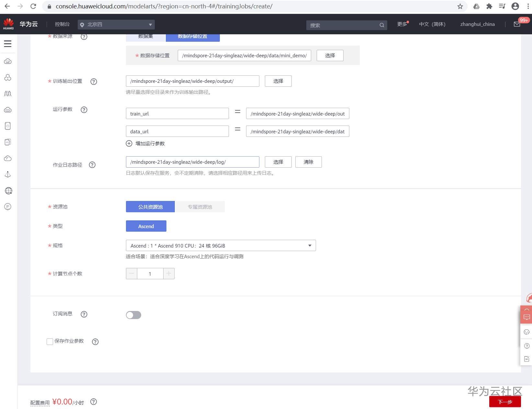The height and width of the screenshot is (409, 532).
Task: Open the circled IP sidebar icon
Action: (x=8, y=206)
